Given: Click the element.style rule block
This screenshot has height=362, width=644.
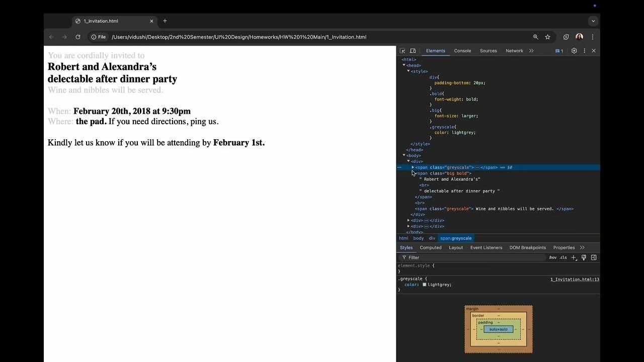Looking at the screenshot, I should click(498, 268).
